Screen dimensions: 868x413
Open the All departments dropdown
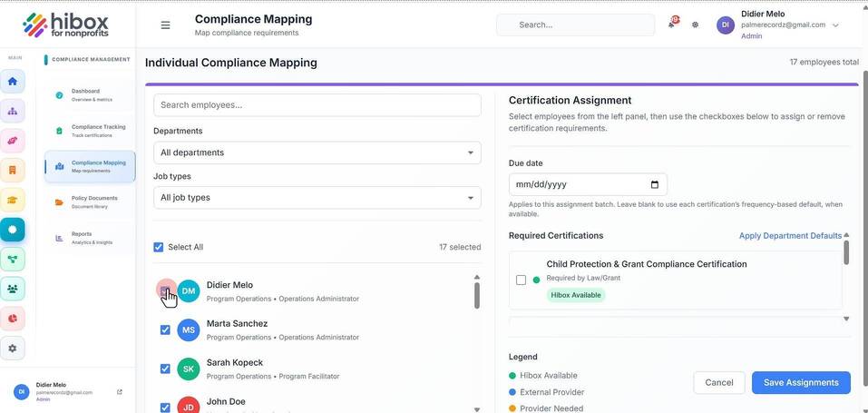317,152
